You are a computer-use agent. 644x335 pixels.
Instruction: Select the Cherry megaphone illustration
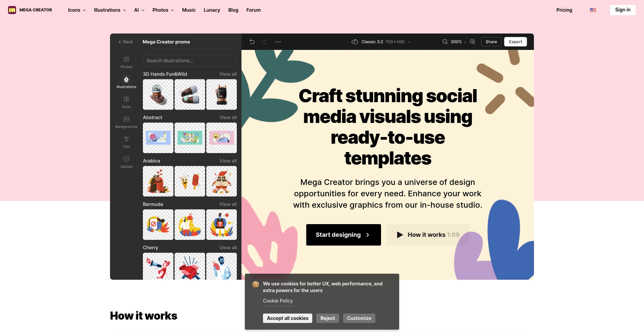158,266
